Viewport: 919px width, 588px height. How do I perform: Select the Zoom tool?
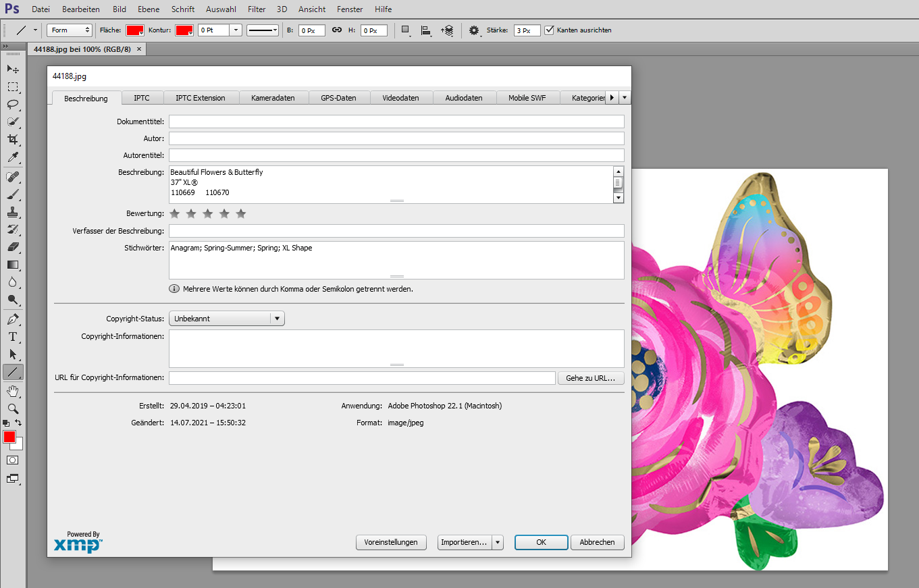pos(12,408)
